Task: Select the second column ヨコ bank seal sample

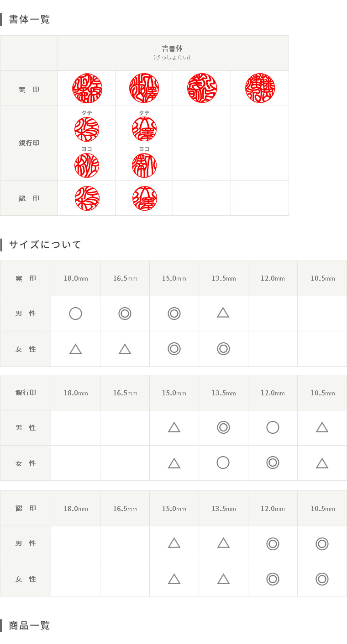Action: (x=144, y=165)
